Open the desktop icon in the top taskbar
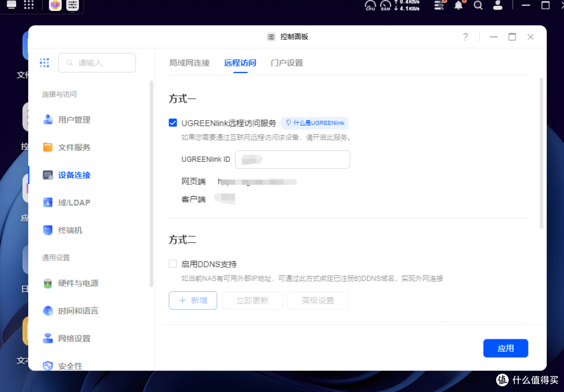The image size is (564, 392). coord(11,5)
